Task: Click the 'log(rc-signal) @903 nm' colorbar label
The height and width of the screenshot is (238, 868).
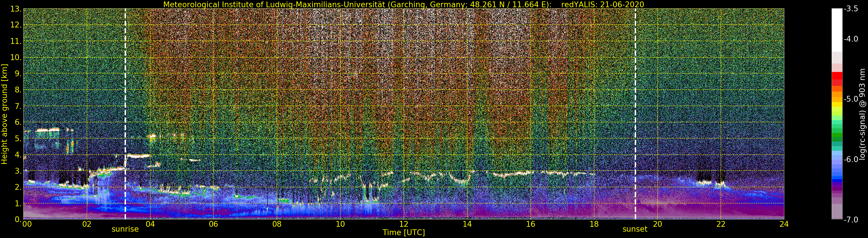Action: (x=863, y=114)
